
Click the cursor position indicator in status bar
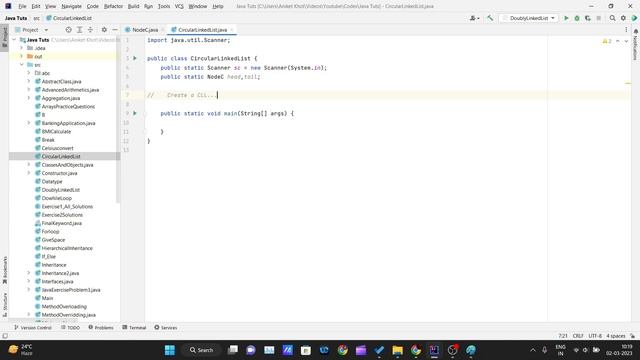pos(563,336)
